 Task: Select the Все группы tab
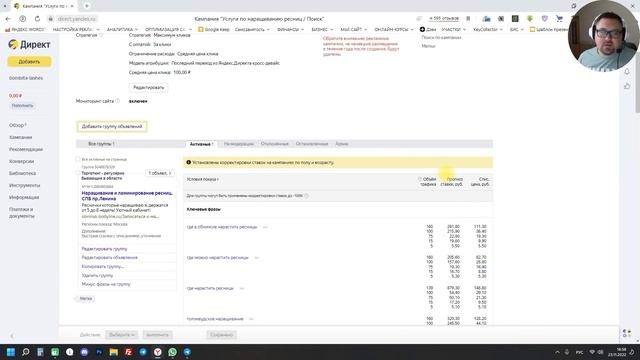pyautogui.click(x=101, y=144)
